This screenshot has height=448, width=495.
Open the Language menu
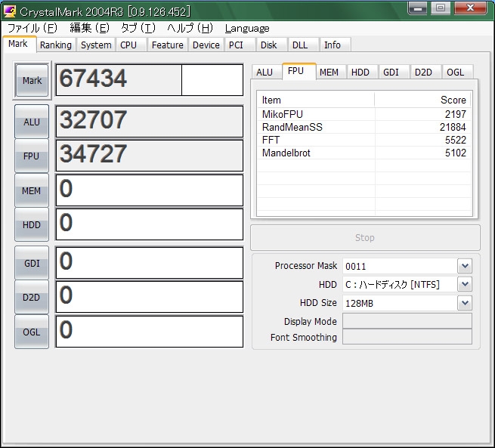247,28
